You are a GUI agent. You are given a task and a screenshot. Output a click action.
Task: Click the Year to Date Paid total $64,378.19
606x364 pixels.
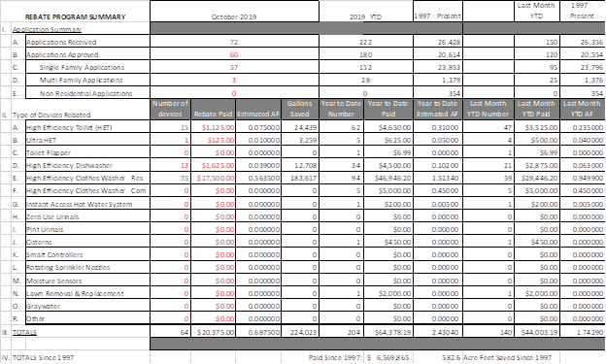click(x=388, y=332)
